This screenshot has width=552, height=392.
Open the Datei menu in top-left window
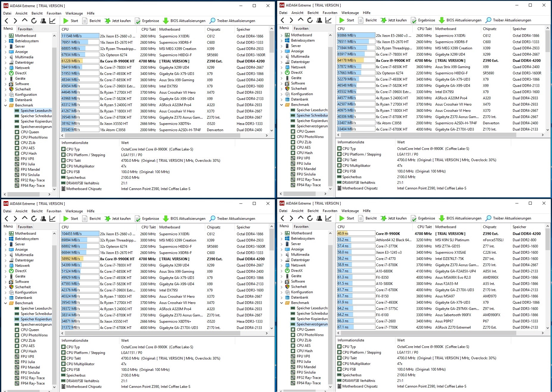[x=7, y=13]
